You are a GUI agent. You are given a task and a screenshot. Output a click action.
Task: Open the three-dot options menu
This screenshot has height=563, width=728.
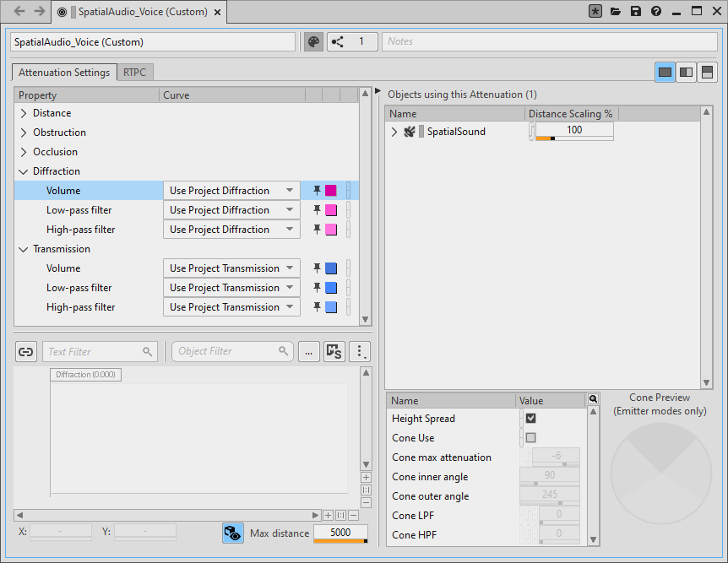pyautogui.click(x=360, y=352)
